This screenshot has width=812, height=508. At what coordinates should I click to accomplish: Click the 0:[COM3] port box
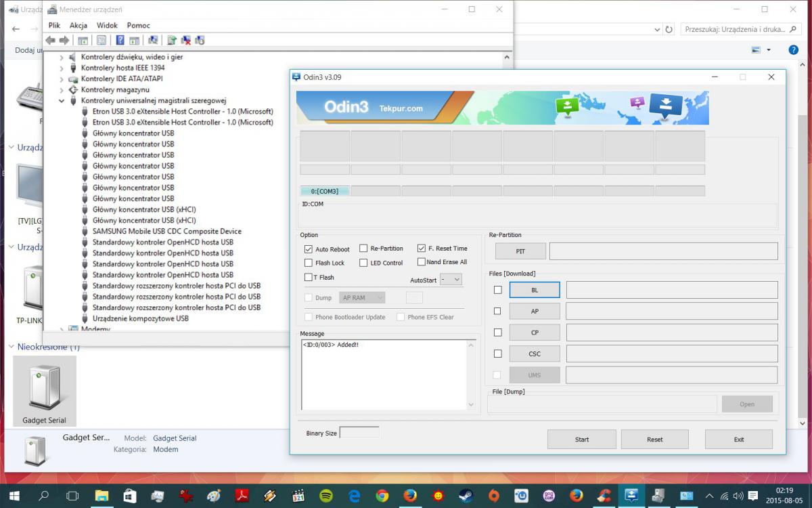[x=325, y=192]
